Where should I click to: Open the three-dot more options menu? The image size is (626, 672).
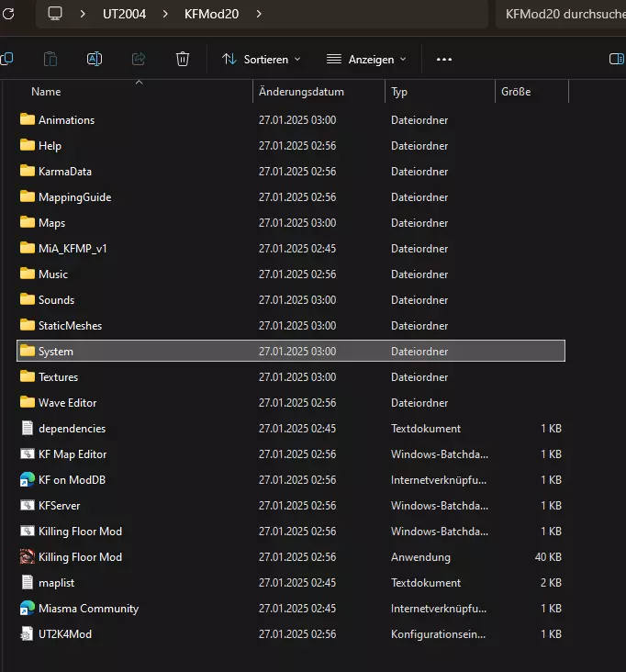point(444,59)
